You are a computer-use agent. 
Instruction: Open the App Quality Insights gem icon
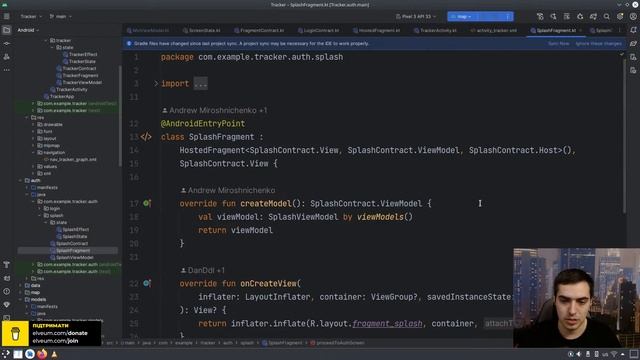click(x=7, y=305)
